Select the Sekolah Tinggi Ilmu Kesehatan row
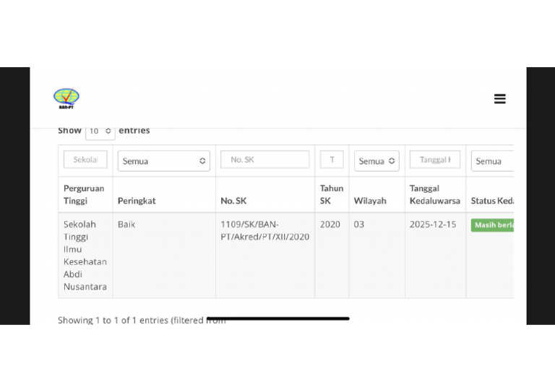 [x=85, y=256]
